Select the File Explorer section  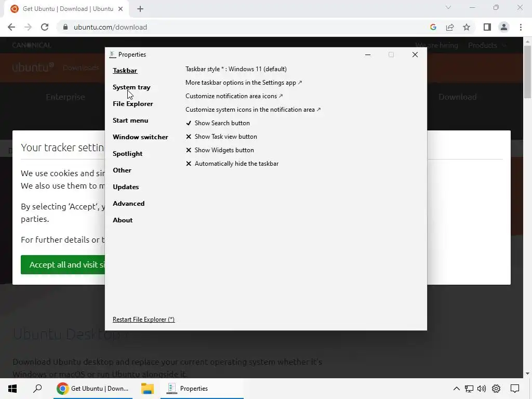pos(132,104)
